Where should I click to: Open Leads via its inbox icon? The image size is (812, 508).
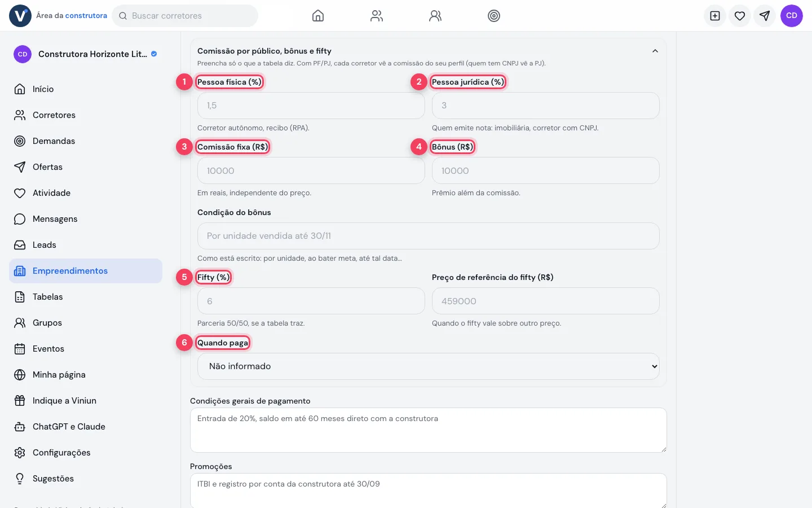20,245
